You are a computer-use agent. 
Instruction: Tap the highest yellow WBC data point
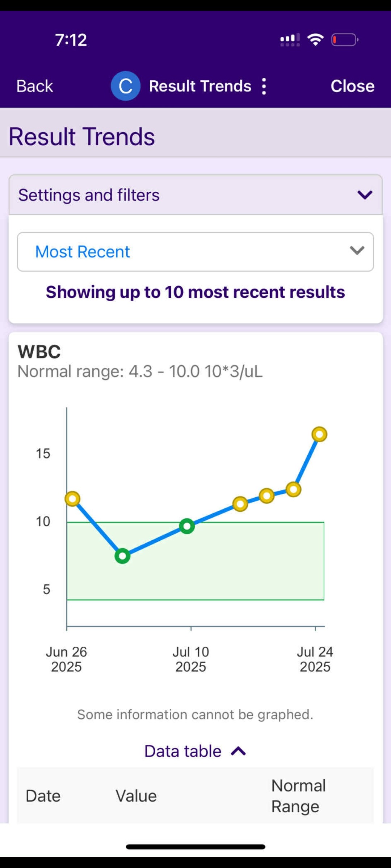coord(319,434)
